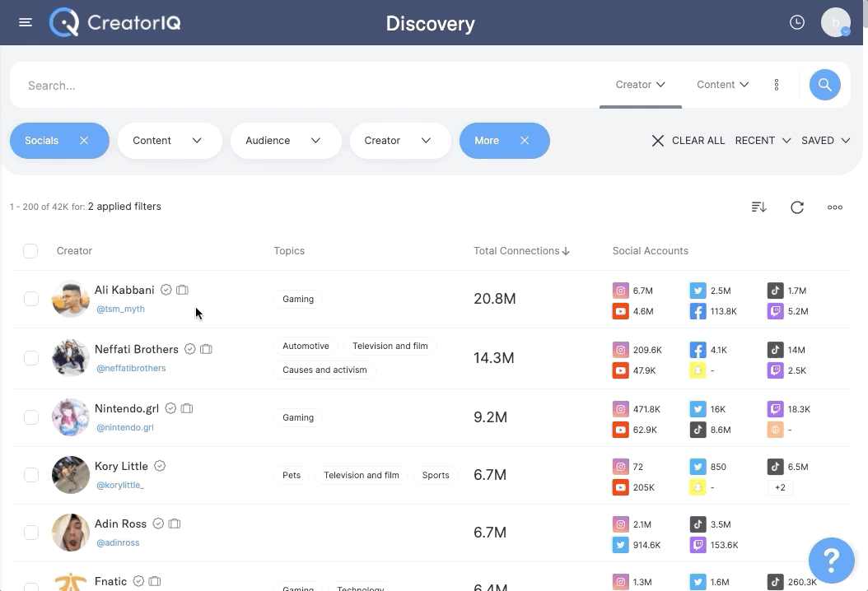The height and width of the screenshot is (591, 868).
Task: Click Ali Kabbani's Twitter icon
Action: tap(698, 291)
